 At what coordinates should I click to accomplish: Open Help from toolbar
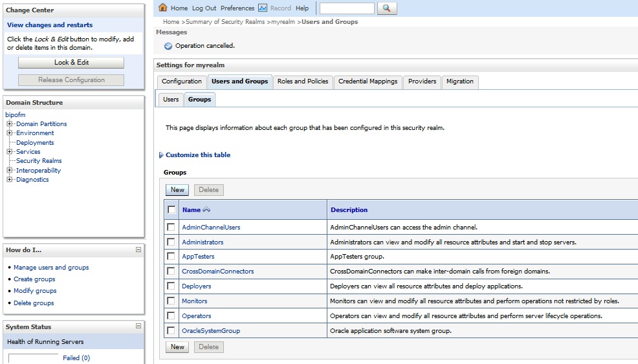302,8
